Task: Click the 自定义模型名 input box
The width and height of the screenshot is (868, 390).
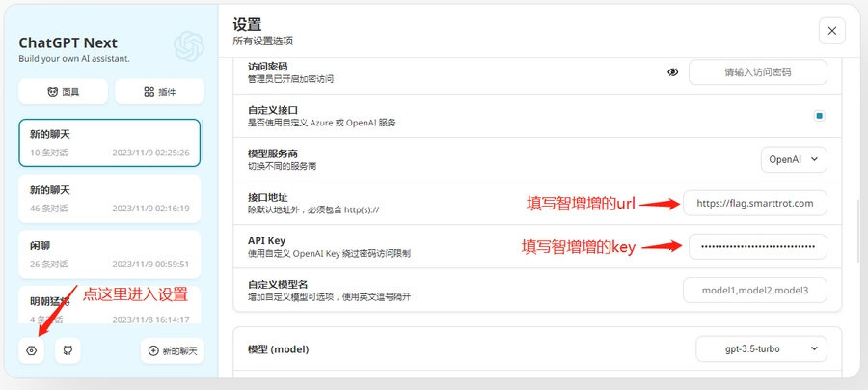Action: pyautogui.click(x=755, y=291)
